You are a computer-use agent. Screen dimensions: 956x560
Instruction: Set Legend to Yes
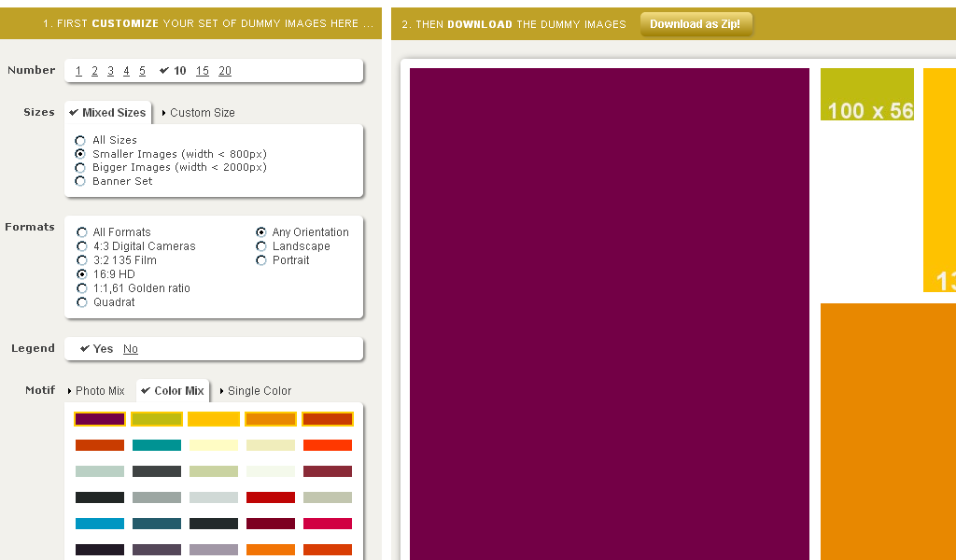tap(97, 348)
